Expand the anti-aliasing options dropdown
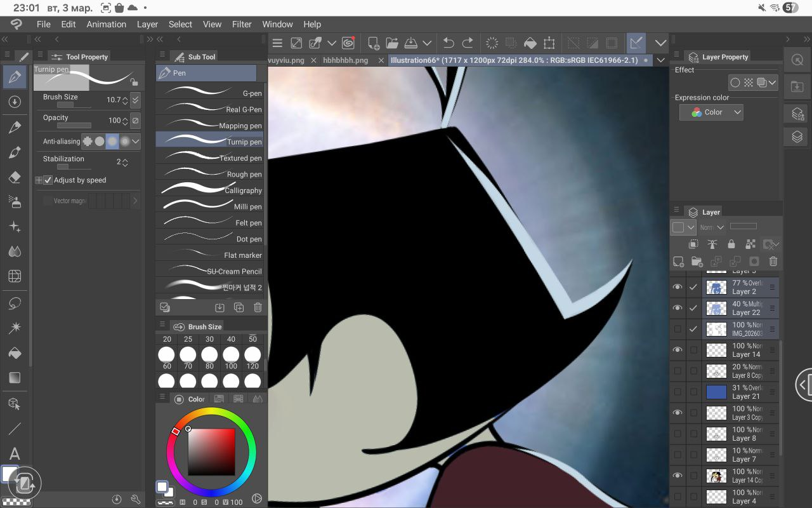 coord(136,141)
